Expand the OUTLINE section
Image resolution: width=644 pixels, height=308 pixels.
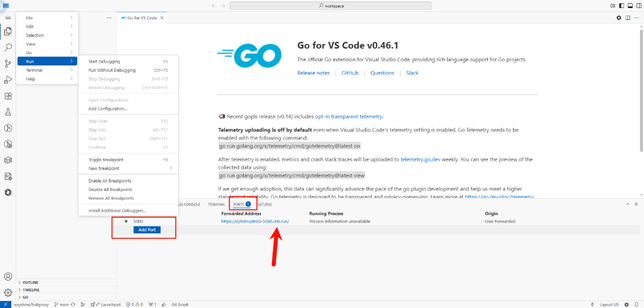pyautogui.click(x=31, y=282)
